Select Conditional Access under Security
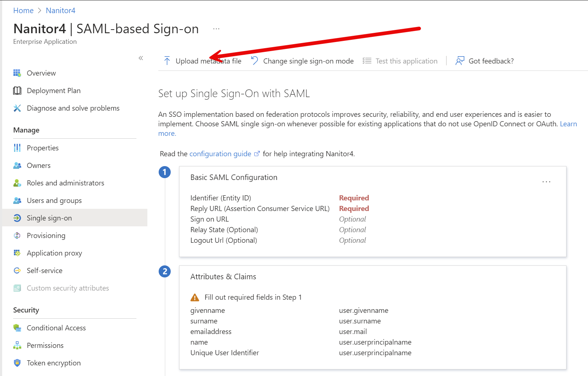Screen dimensions: 588x376 56,328
